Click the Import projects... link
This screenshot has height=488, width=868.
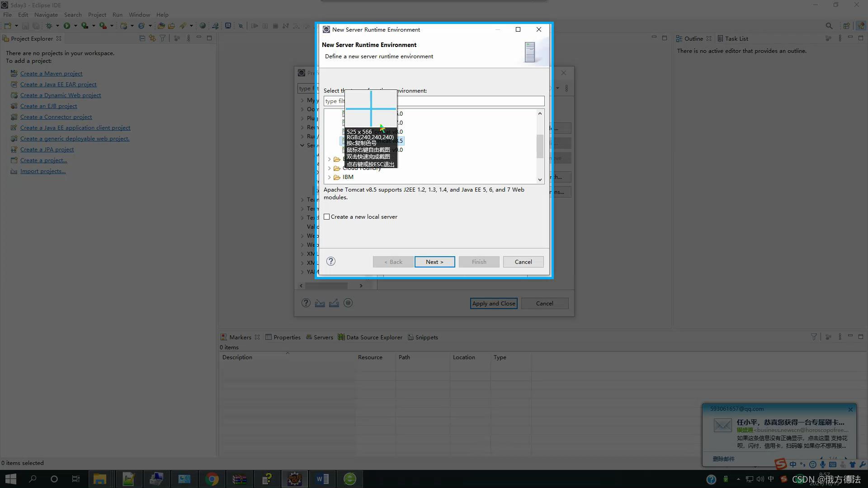[x=43, y=171]
